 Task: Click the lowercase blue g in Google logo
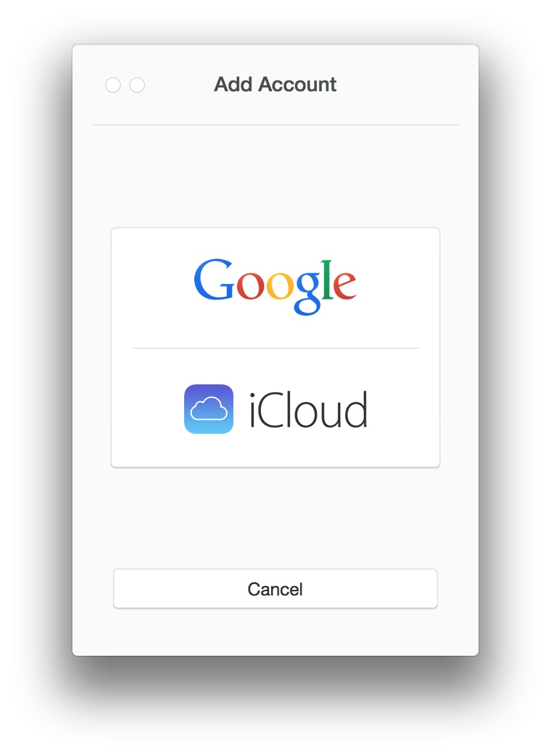308,292
